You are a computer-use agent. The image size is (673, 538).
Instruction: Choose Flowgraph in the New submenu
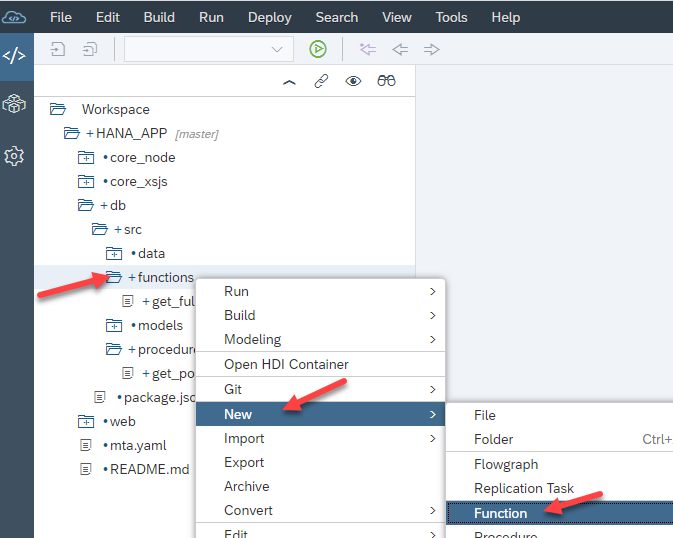click(560, 464)
